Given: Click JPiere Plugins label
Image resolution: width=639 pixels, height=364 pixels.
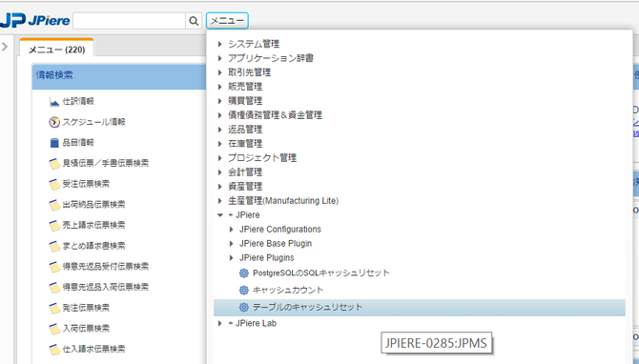Looking at the screenshot, I should [267, 257].
